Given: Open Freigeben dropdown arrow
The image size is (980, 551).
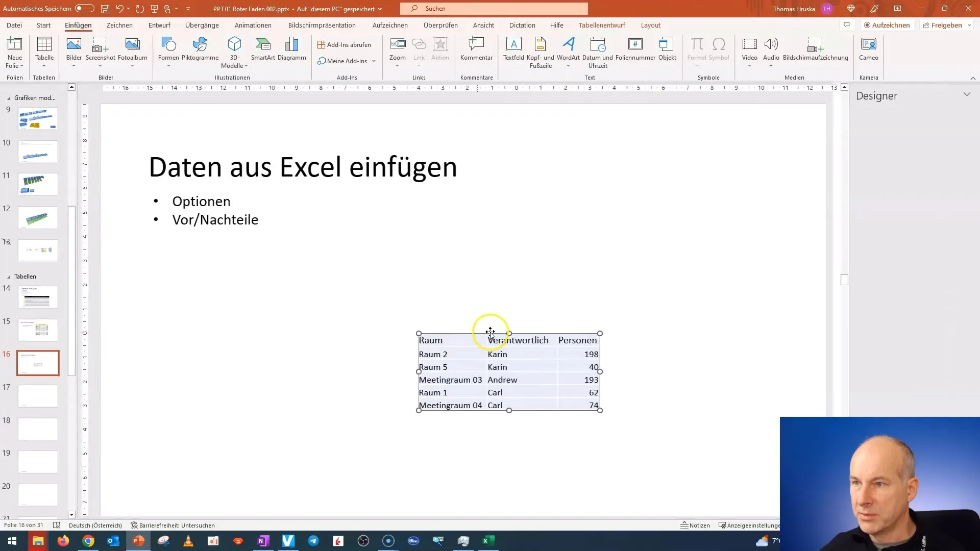Looking at the screenshot, I should coord(969,25).
